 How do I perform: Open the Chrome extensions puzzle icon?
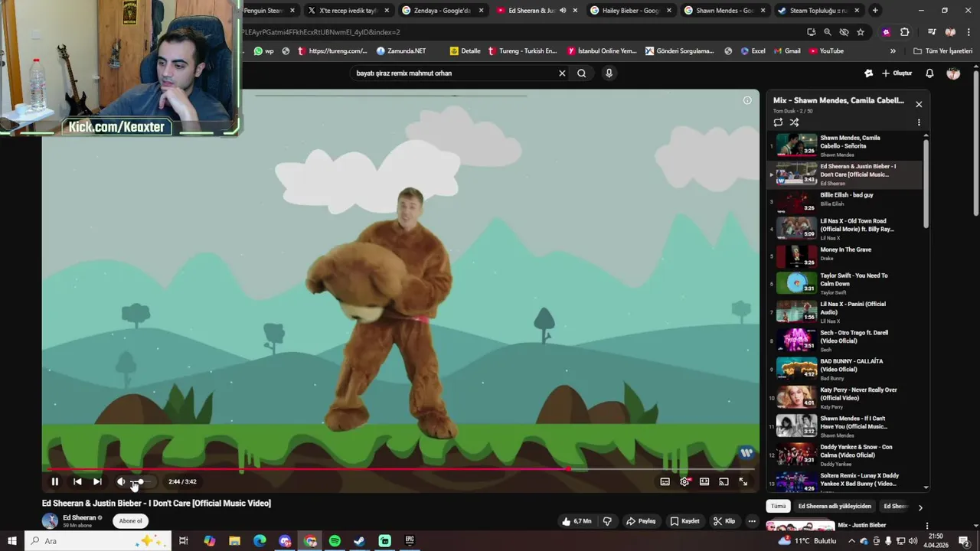coord(904,32)
